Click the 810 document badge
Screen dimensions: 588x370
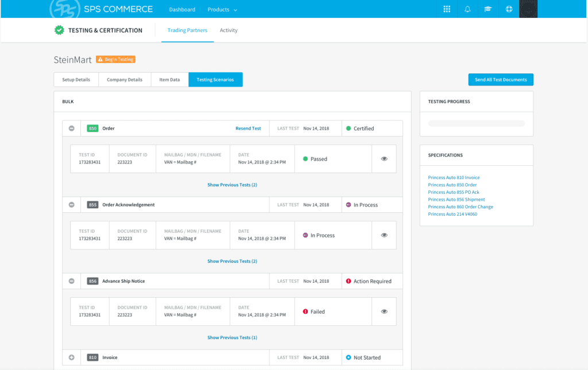(x=92, y=357)
